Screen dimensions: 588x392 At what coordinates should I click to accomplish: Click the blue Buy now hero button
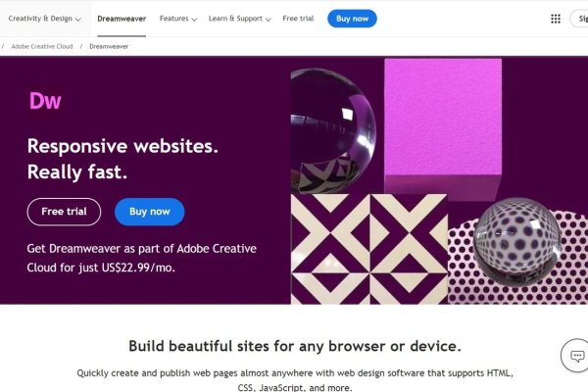point(150,212)
